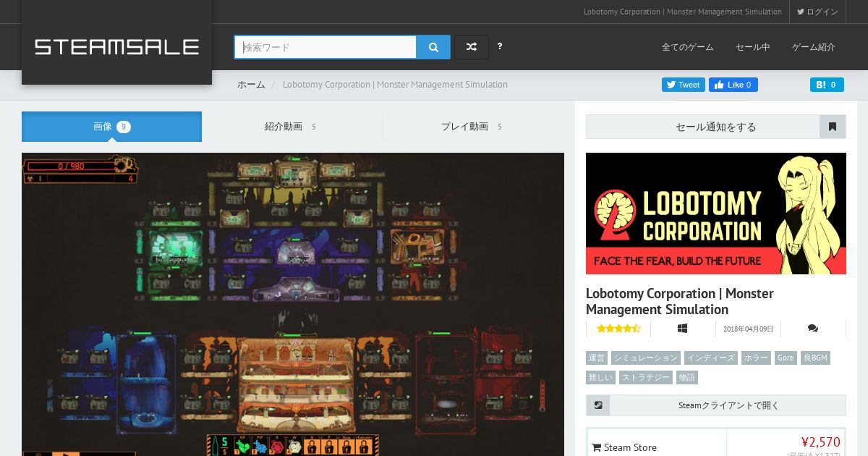This screenshot has height=456, width=868.
Task: Open the Steam Store link
Action: [624, 447]
